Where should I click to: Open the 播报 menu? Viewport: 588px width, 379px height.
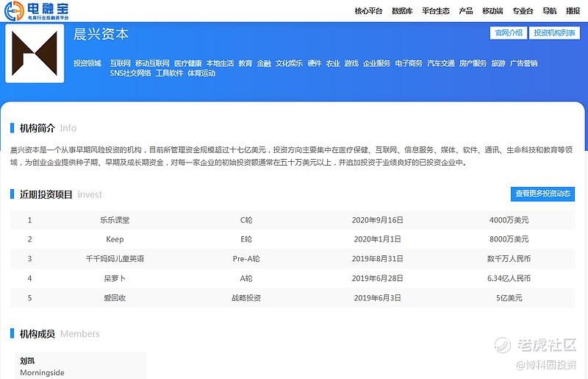[573, 11]
